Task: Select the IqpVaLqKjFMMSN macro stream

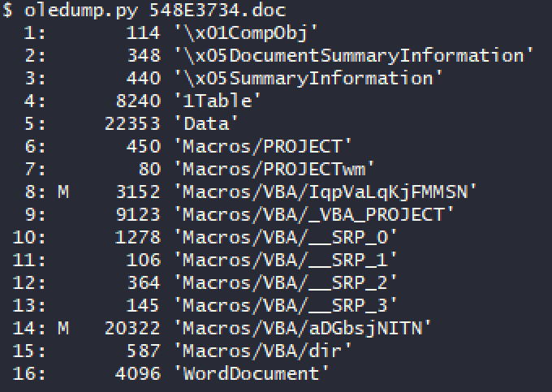Action: tap(326, 192)
